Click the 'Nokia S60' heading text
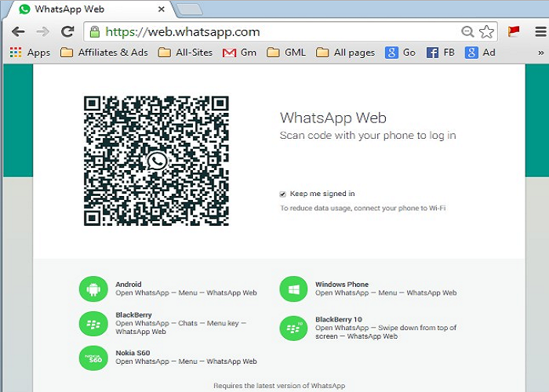The width and height of the screenshot is (549, 392). (133, 353)
